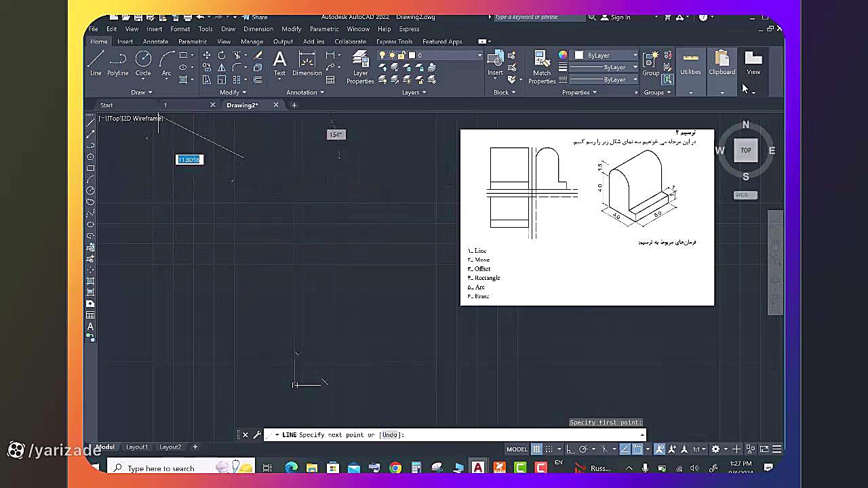
Task: Switch to Layout1 tab
Action: (x=136, y=447)
